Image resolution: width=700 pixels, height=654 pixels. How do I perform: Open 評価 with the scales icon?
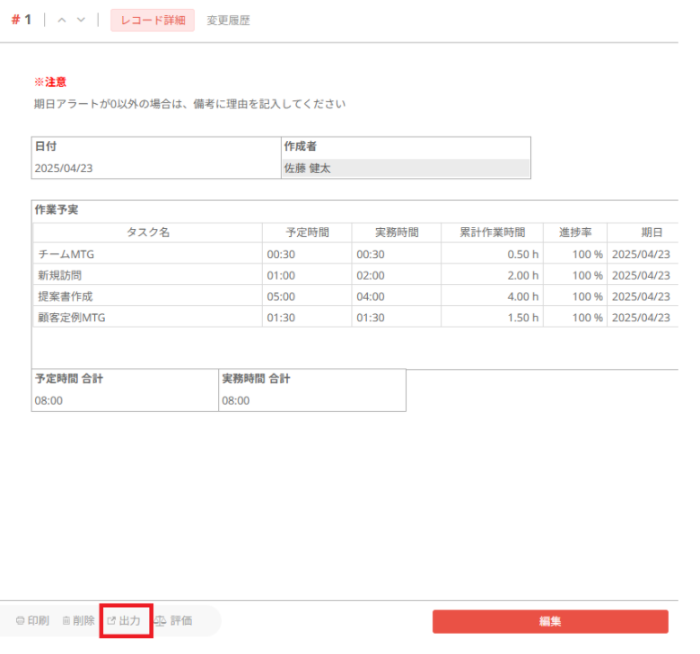pyautogui.click(x=160, y=621)
